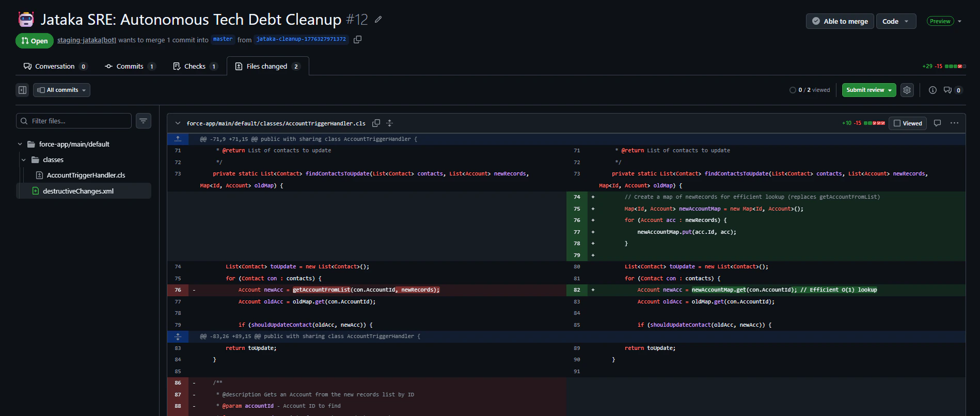Expand hidden lines at the 83,26 hunk
980x416 pixels.
click(x=178, y=337)
